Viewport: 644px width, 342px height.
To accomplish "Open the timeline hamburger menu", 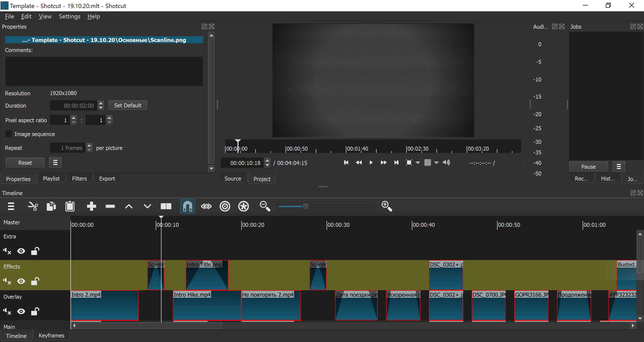I will (11, 206).
